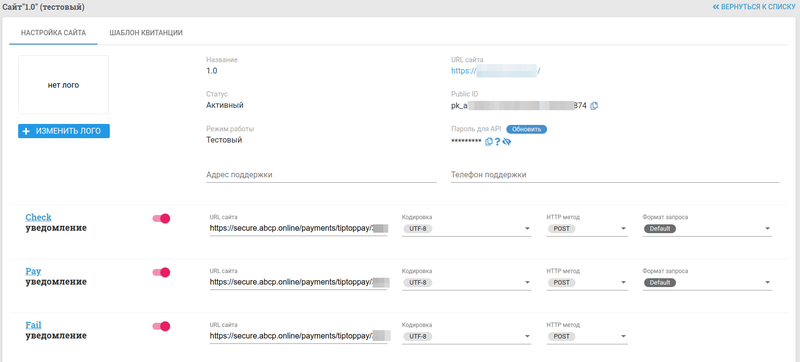Viewport: 800px width, 362px height.
Task: Disable the Check уведомление toggle
Action: coord(161,218)
